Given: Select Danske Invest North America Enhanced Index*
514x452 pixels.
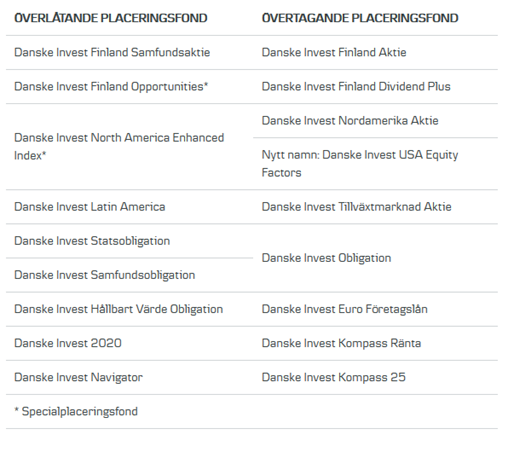Looking at the screenshot, I should [119, 147].
